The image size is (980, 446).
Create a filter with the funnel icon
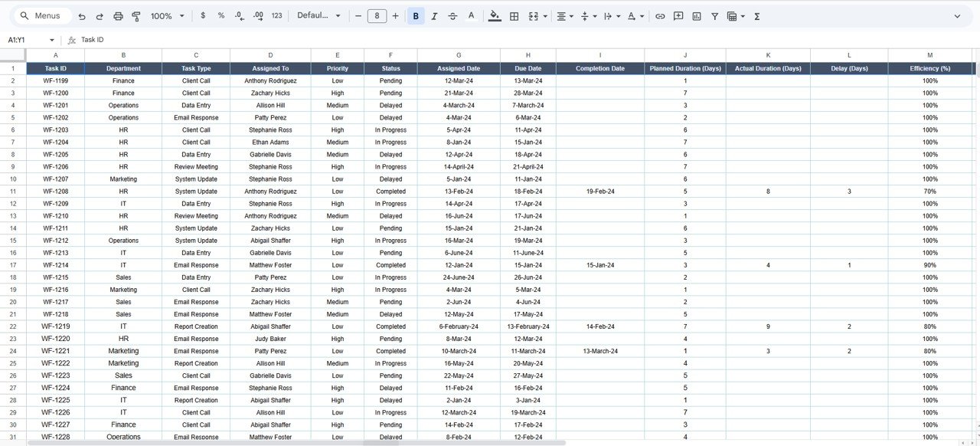tap(714, 15)
